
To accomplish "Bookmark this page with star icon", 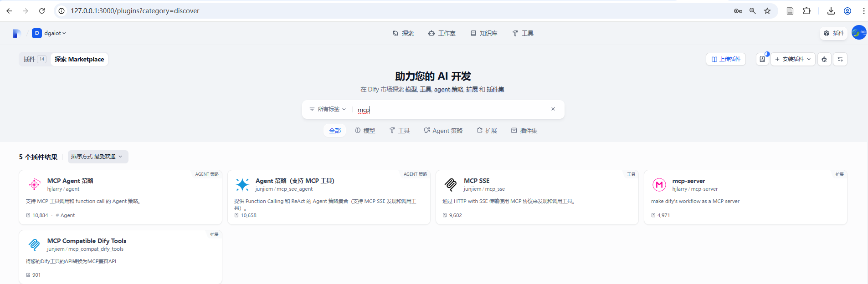I will (x=767, y=11).
